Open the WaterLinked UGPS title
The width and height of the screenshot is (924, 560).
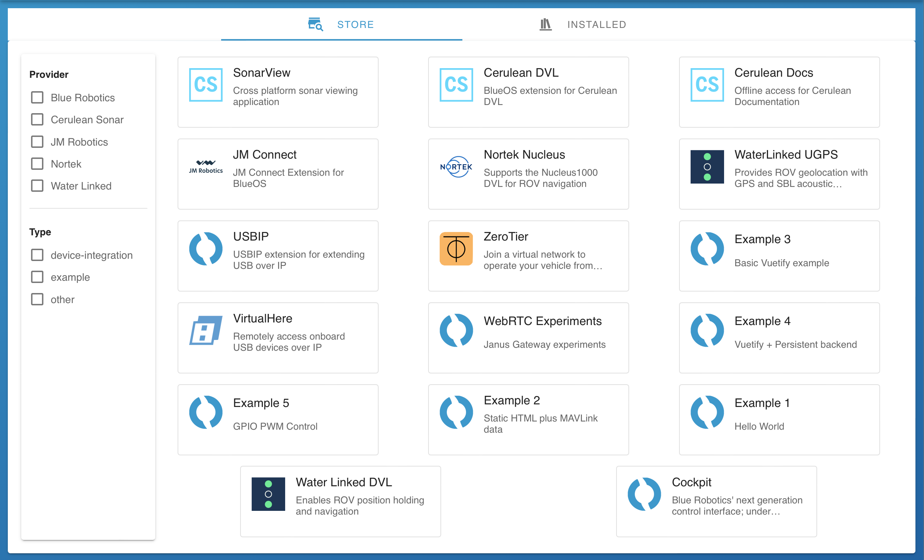[786, 155]
